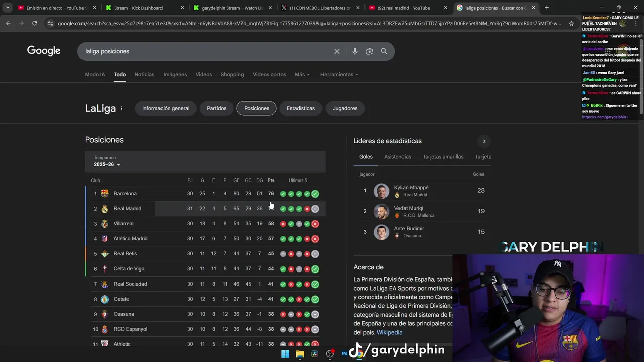
Task: Expand the Herramientas dropdown
Action: [339, 74]
